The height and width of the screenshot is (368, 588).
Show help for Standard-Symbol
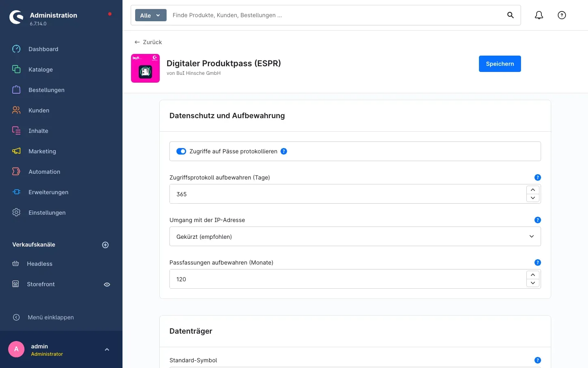click(538, 360)
